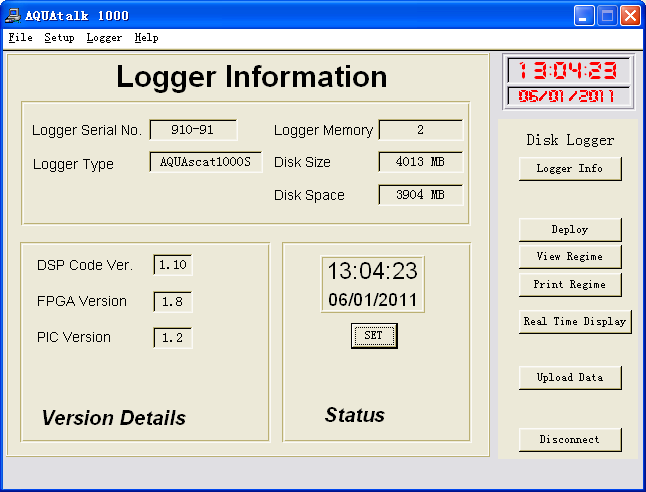The width and height of the screenshot is (646, 492).
Task: Select the DSP Code Ver. field
Action: click(172, 265)
